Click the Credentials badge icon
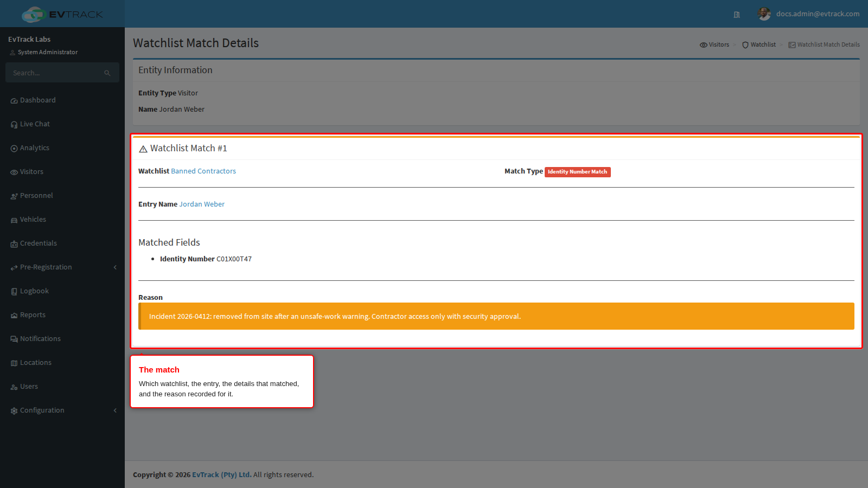868x488 pixels. point(14,244)
